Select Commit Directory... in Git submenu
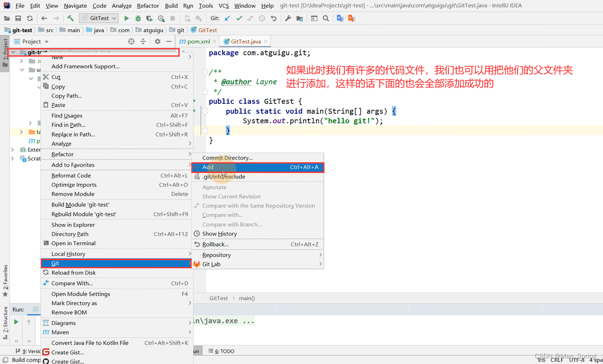The height and width of the screenshot is (364, 603). click(x=258, y=158)
